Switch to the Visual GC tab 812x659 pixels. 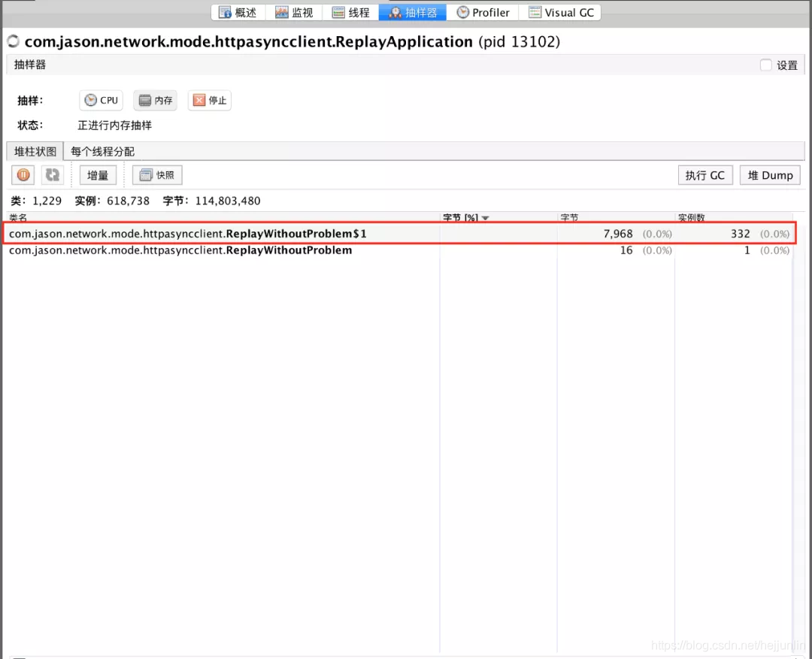click(560, 13)
